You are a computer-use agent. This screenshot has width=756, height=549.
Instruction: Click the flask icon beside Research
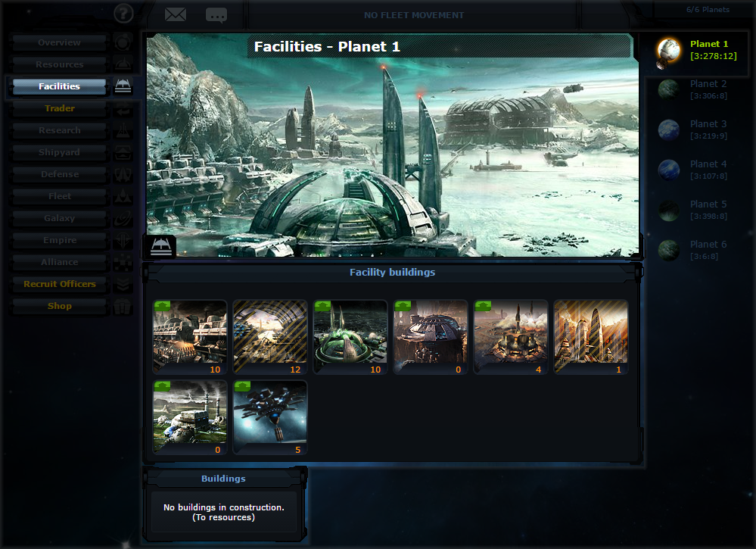coord(123,130)
